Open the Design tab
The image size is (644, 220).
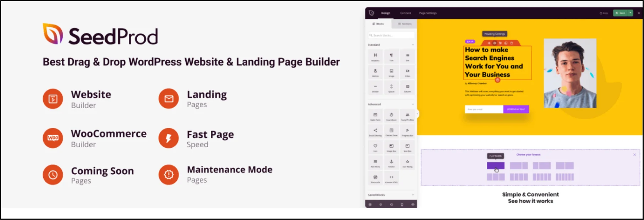386,13
